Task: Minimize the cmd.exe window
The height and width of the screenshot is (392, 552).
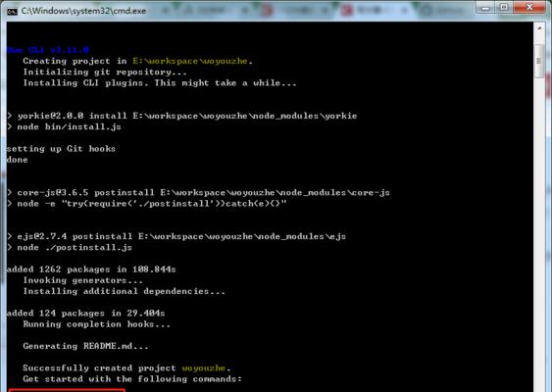Action: (485, 8)
